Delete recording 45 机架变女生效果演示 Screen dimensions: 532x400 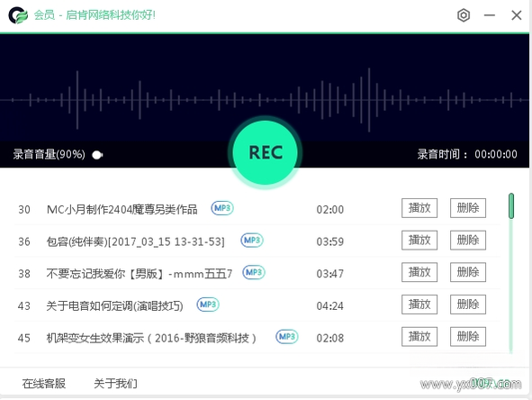tap(468, 337)
